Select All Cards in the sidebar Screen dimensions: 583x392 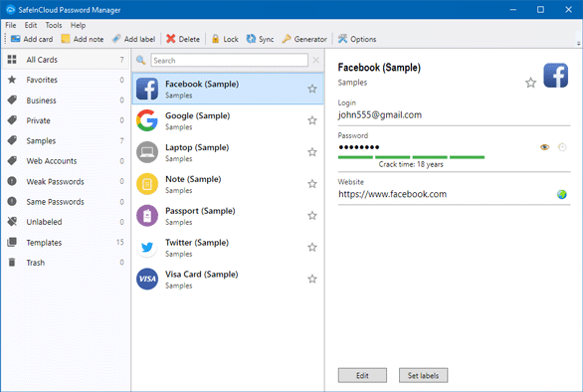[66, 60]
